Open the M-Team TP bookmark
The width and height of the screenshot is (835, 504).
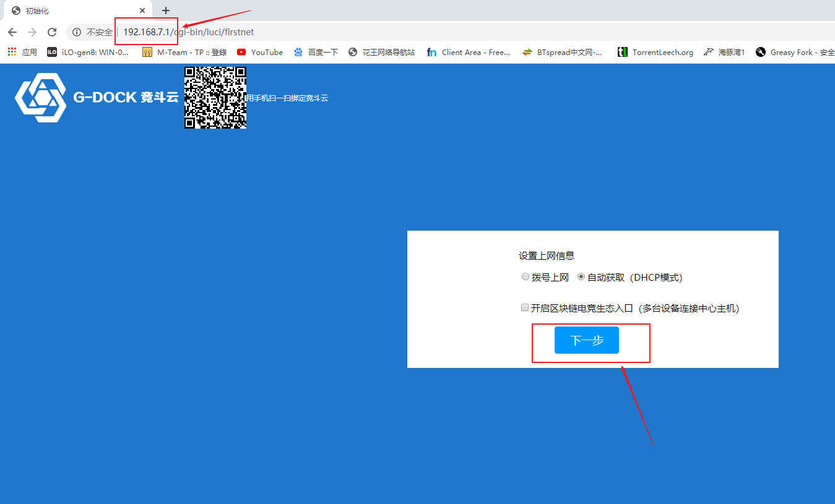[x=184, y=53]
